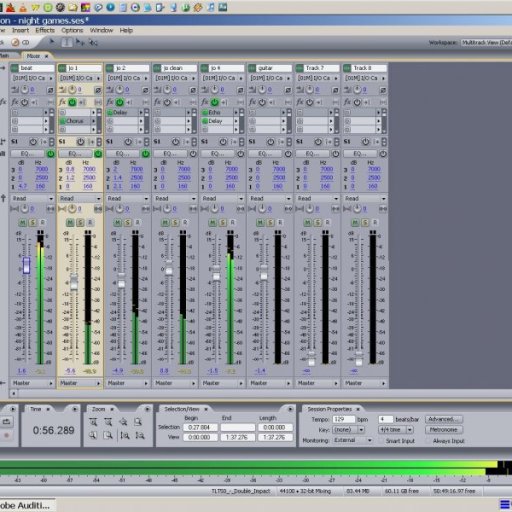Select the Hybrid arrow tool in toolbar

[52, 42]
